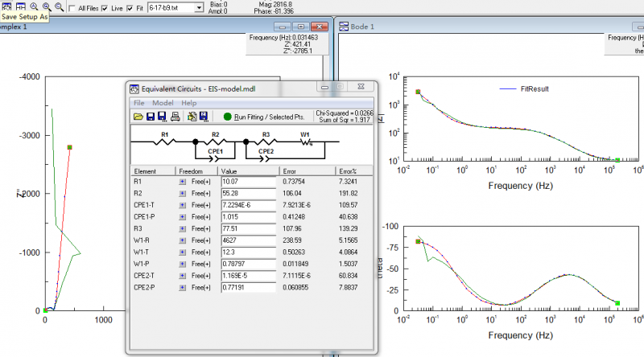Toggle freedom setting button for W1-R
Image resolution: width=644 pixels, height=357 pixels.
[x=183, y=240]
